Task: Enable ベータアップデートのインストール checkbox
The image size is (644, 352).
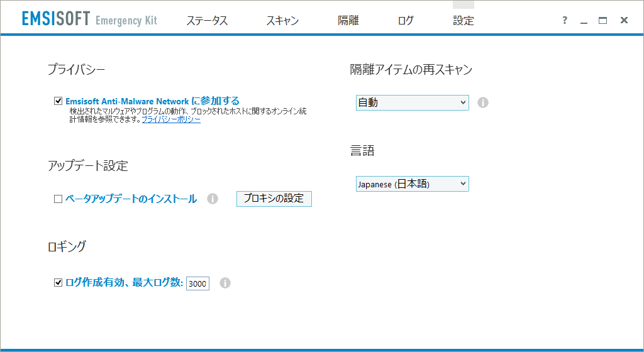Action: click(58, 199)
